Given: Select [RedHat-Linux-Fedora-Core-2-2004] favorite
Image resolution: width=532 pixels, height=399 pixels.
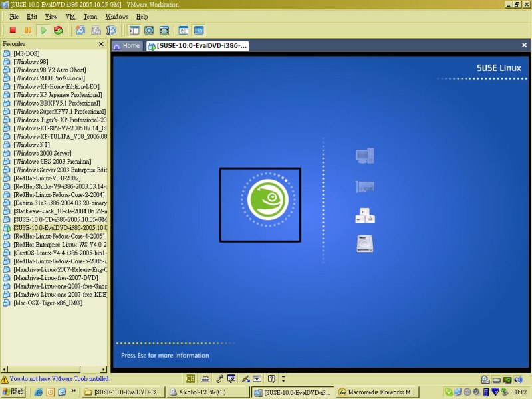Looking at the screenshot, I should (59, 195).
